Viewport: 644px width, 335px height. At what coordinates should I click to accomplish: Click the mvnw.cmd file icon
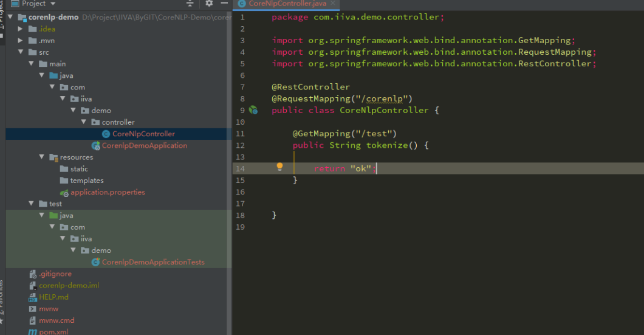coord(32,320)
